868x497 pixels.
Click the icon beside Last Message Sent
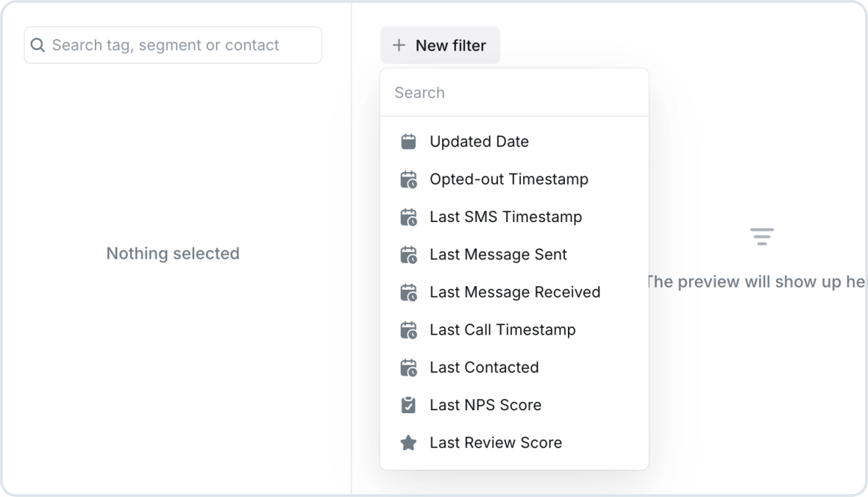(408, 254)
